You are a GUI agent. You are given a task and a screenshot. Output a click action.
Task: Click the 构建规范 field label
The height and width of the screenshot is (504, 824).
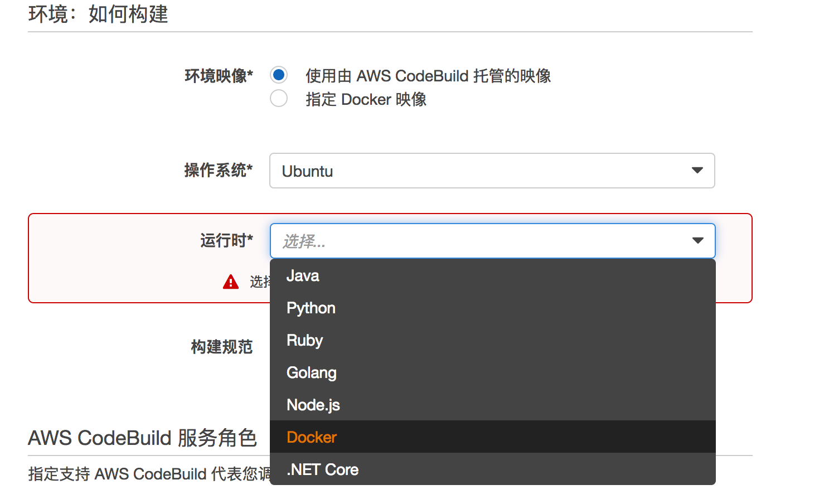pyautogui.click(x=222, y=347)
